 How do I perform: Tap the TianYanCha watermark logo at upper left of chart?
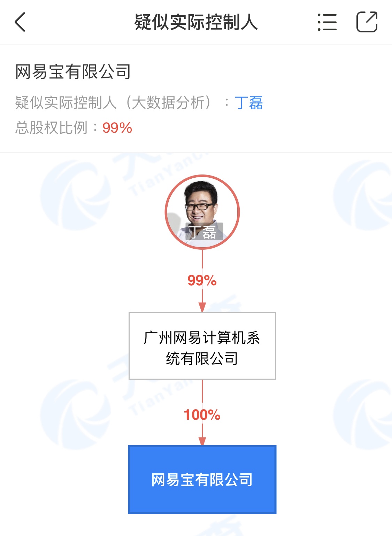tap(75, 195)
